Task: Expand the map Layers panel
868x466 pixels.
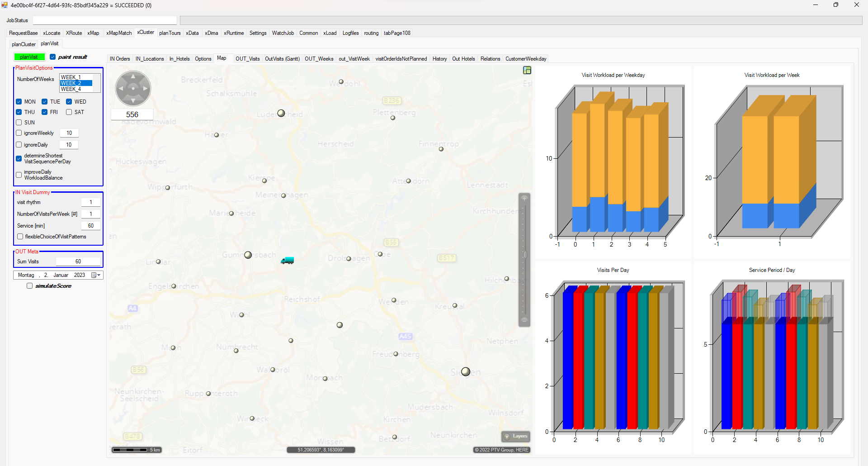Action: click(516, 436)
